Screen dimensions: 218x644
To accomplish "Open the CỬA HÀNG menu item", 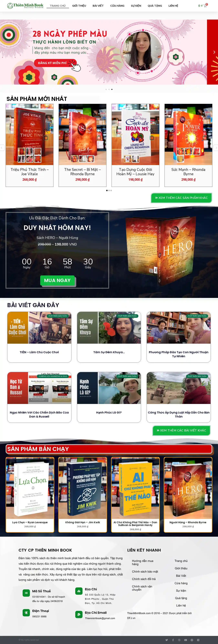I will point(117,6).
